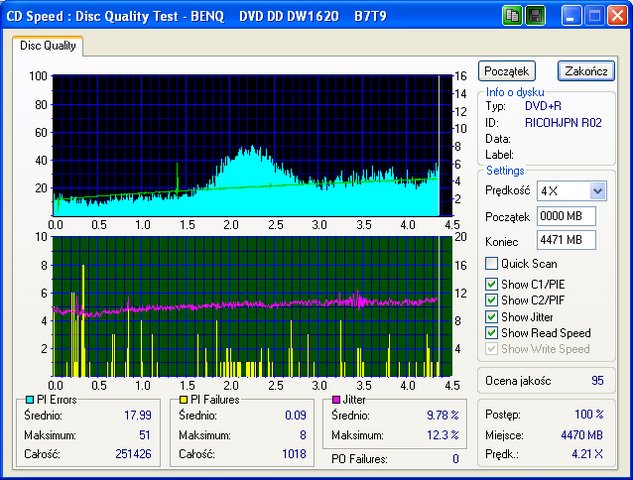Click the Prędk. 4.21 X speed value

[x=587, y=454]
